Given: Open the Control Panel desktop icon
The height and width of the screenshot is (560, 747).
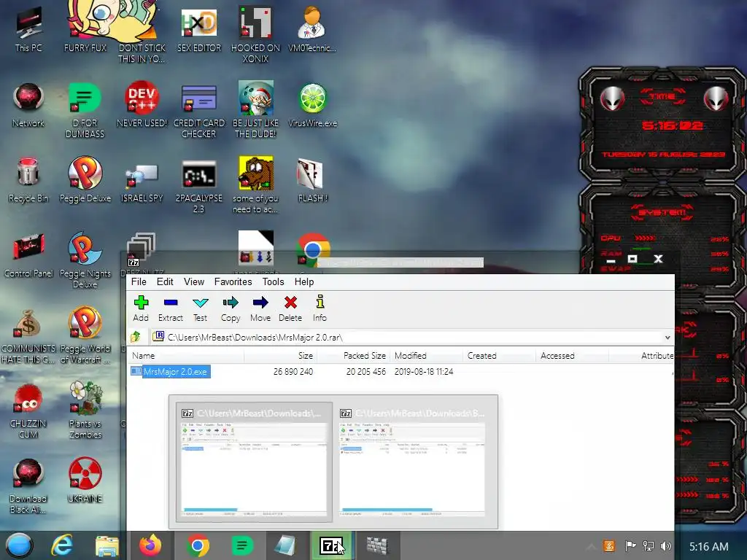Looking at the screenshot, I should click(x=28, y=254).
